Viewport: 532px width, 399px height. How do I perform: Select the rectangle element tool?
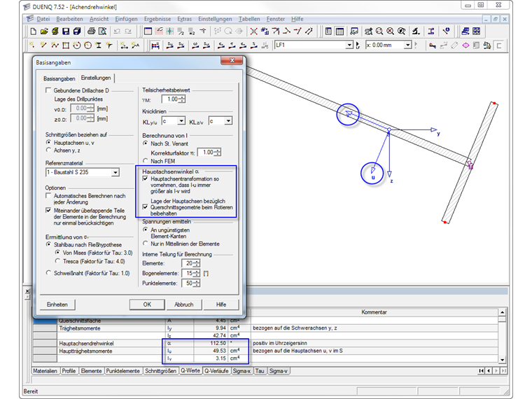click(x=66, y=45)
